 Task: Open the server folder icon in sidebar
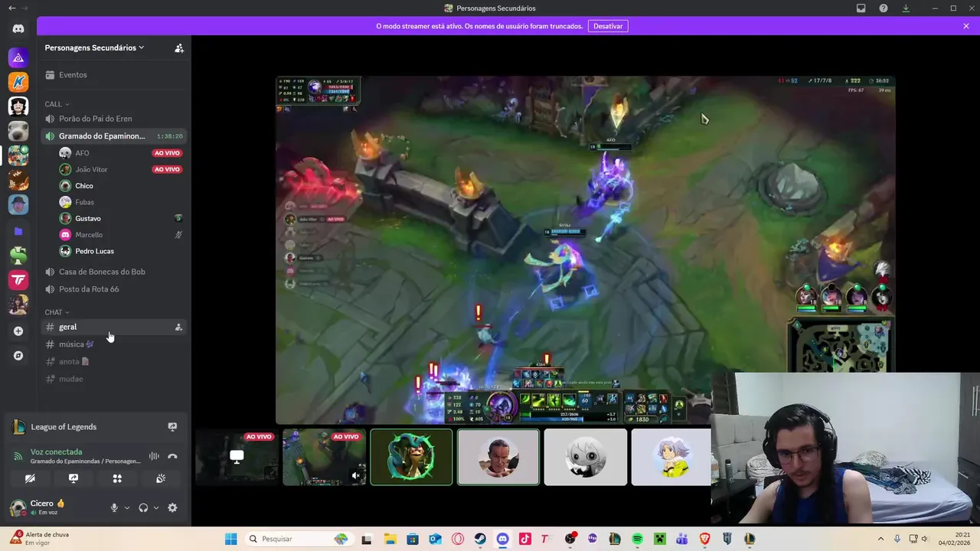pyautogui.click(x=18, y=231)
